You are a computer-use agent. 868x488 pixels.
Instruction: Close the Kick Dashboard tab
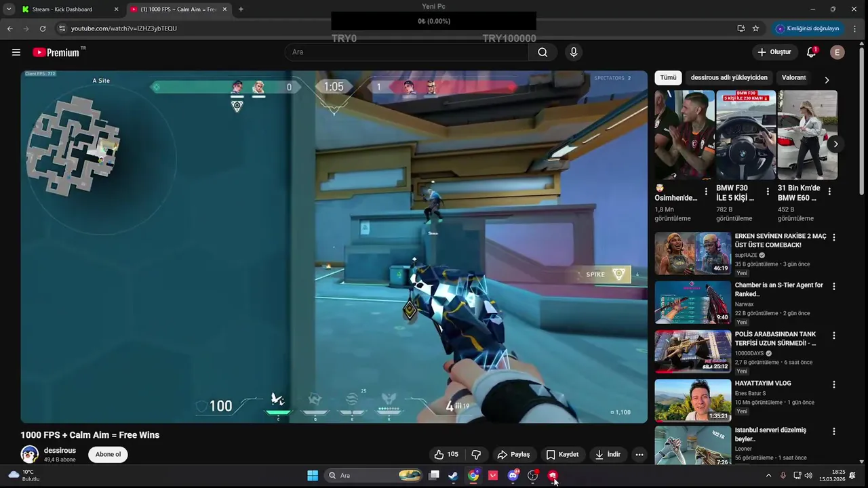point(116,9)
